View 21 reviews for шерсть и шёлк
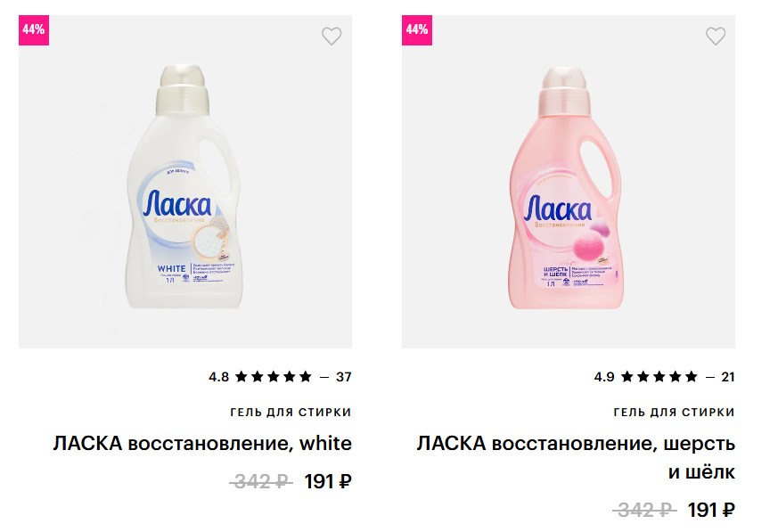778x532 pixels. tap(727, 377)
